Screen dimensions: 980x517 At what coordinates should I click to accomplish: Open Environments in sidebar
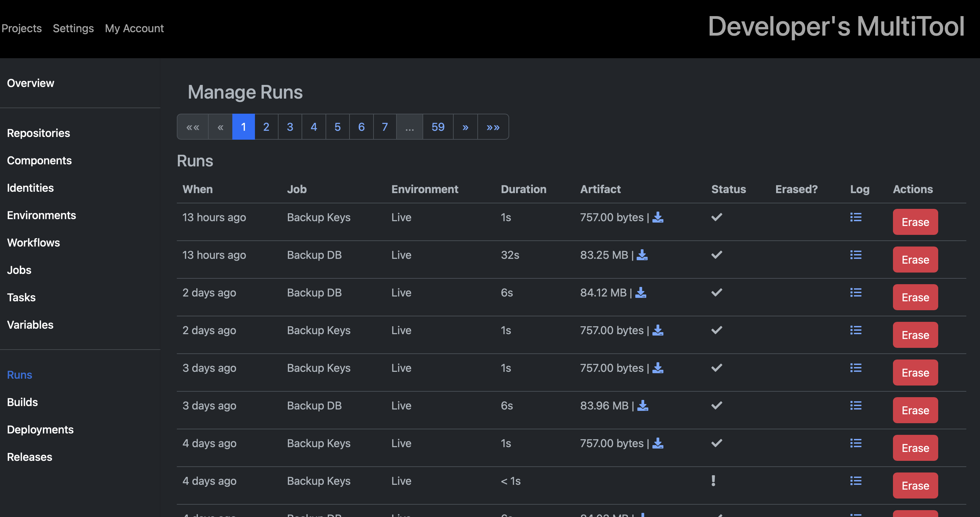click(x=41, y=216)
